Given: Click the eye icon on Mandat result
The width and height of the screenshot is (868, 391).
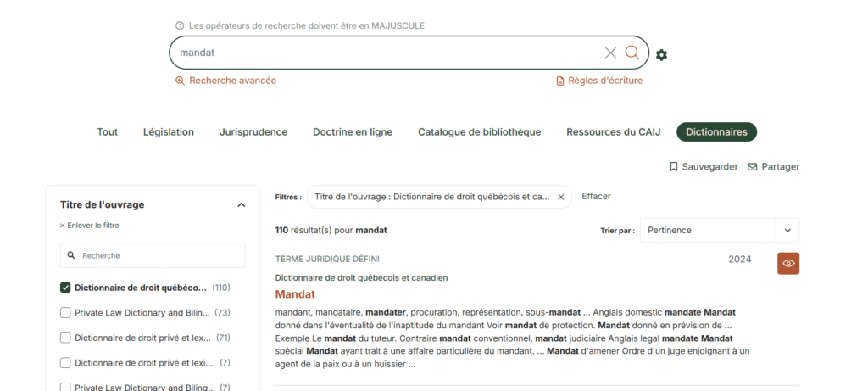Looking at the screenshot, I should click(x=788, y=263).
